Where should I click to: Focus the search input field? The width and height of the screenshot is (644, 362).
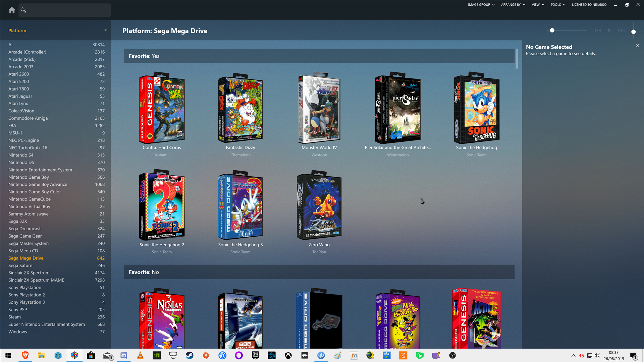[x=64, y=10]
